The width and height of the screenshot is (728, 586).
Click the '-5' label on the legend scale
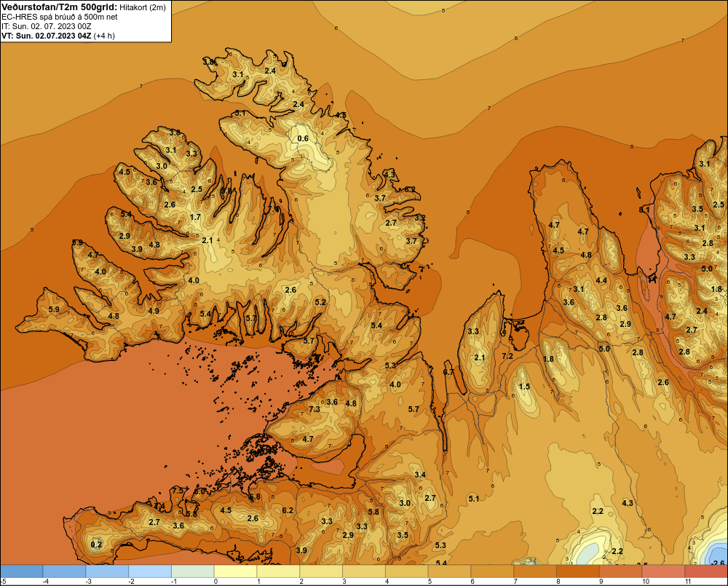click(3, 582)
